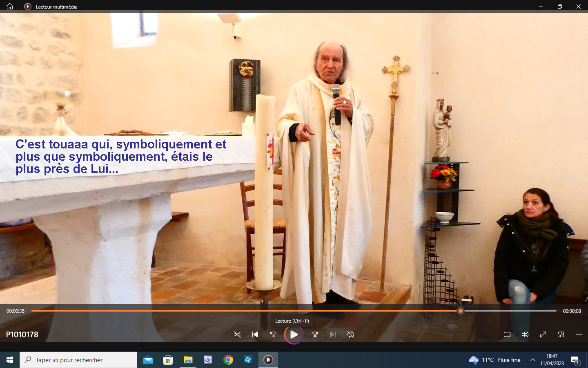Click the remaining time 00:00:08

[572, 311]
